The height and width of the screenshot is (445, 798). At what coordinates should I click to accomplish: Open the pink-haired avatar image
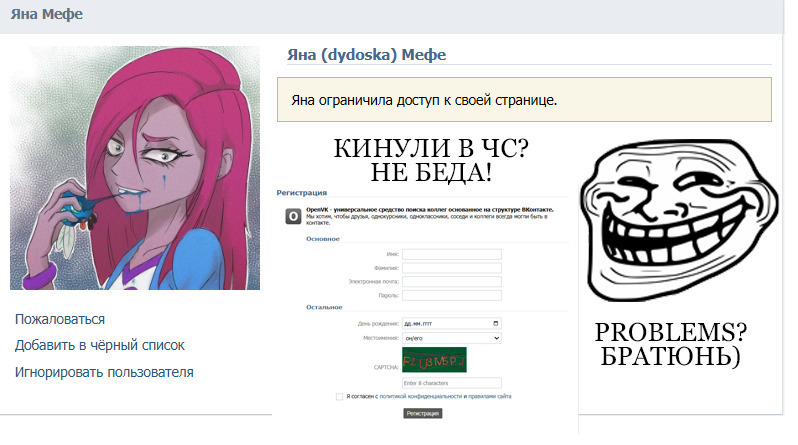pyautogui.click(x=135, y=168)
